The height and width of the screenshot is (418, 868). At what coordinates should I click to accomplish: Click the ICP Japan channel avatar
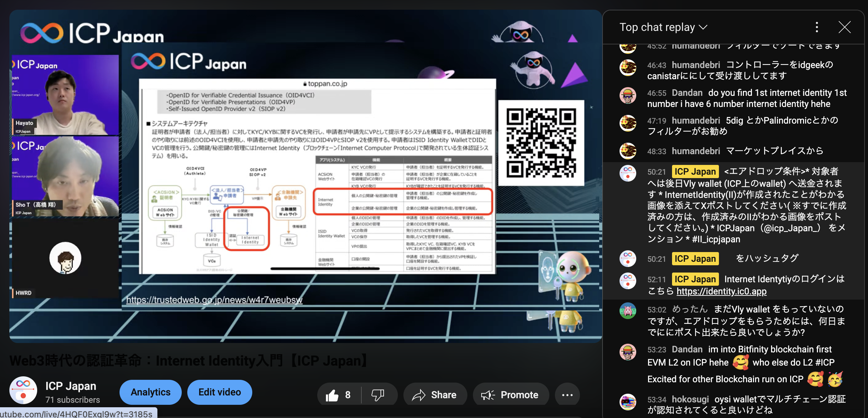23,390
